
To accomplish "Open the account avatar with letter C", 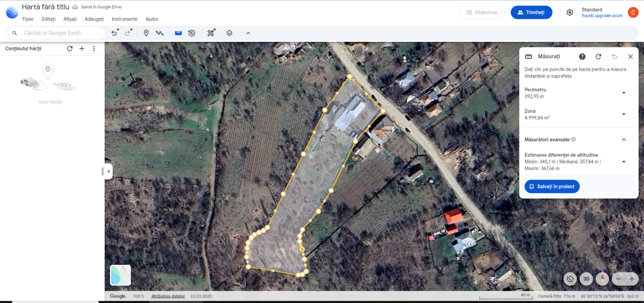I will [633, 12].
